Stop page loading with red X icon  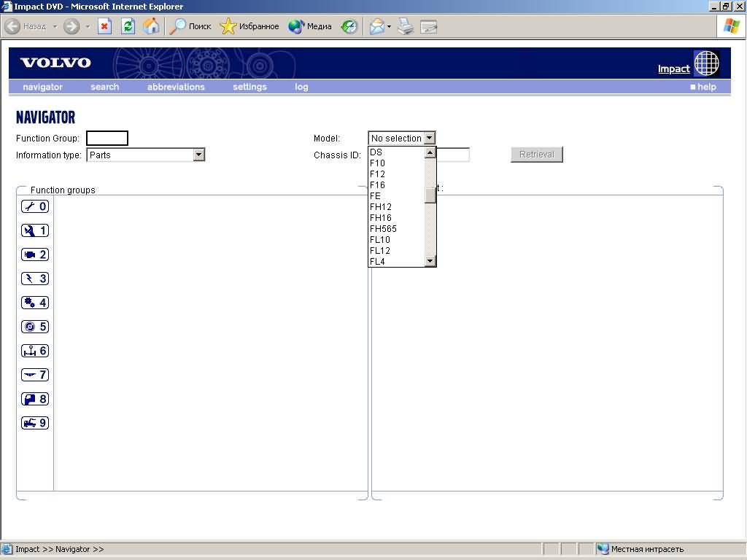click(104, 26)
